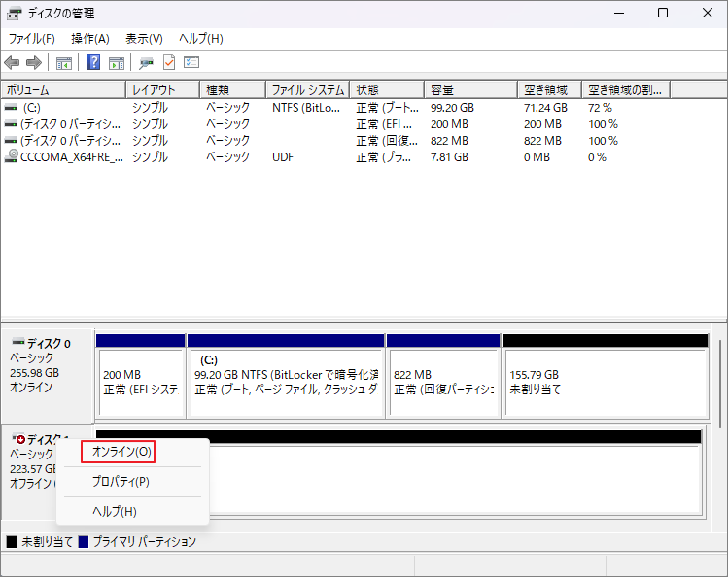Screen dimensions: 728x577
Task: Click the 72 % free percentage cell
Action: tap(600, 108)
